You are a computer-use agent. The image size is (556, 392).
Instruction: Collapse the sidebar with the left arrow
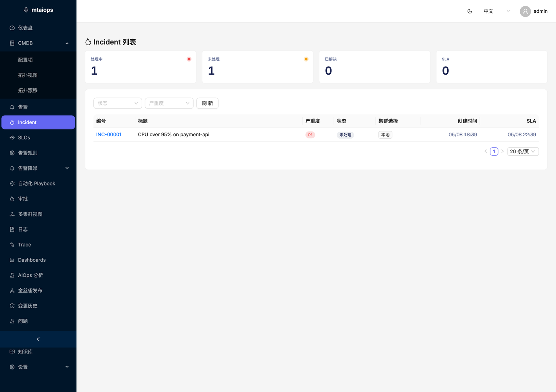38,339
